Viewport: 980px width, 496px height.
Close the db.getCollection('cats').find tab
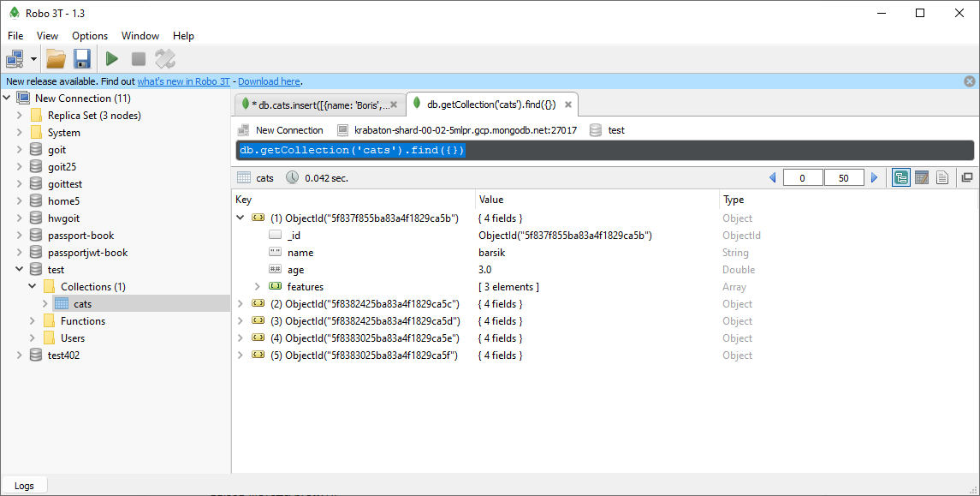568,105
